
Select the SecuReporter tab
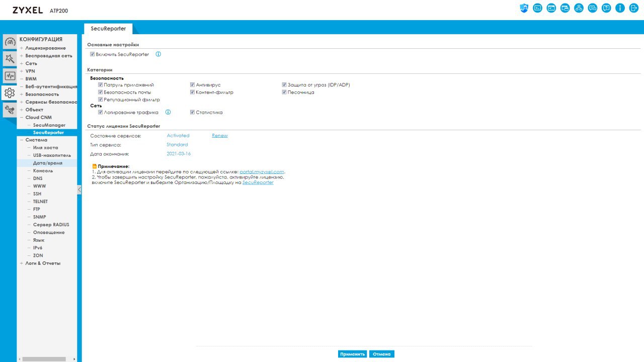pos(108,29)
